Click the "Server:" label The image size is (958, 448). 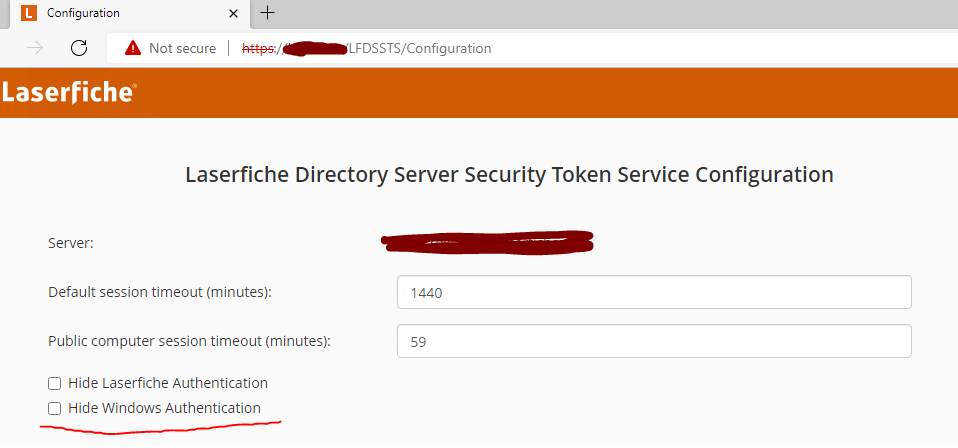pyautogui.click(x=70, y=243)
